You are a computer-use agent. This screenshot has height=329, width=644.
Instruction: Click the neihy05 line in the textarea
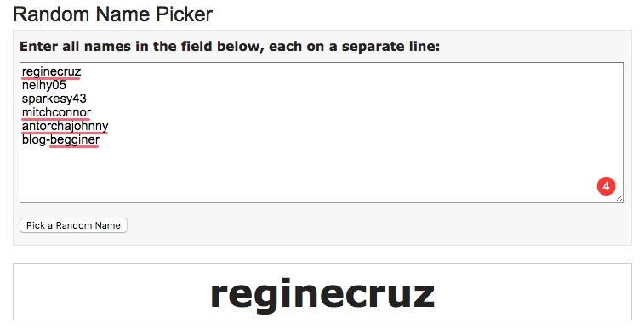coord(44,85)
